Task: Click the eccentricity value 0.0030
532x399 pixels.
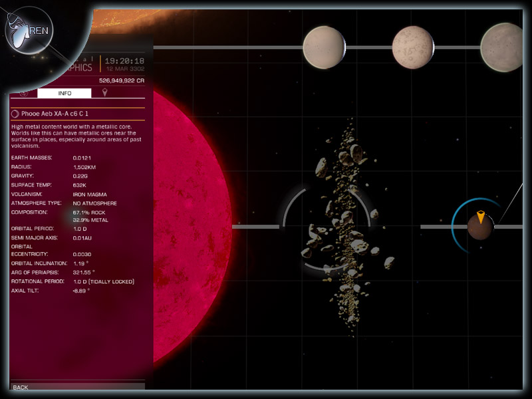Action: coord(82,254)
